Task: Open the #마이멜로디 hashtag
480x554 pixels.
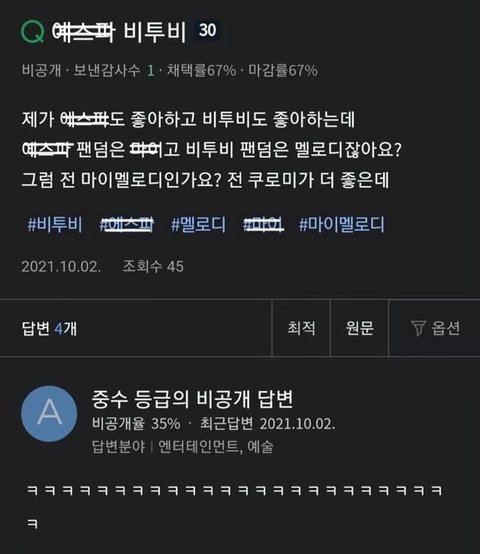Action: [x=341, y=224]
